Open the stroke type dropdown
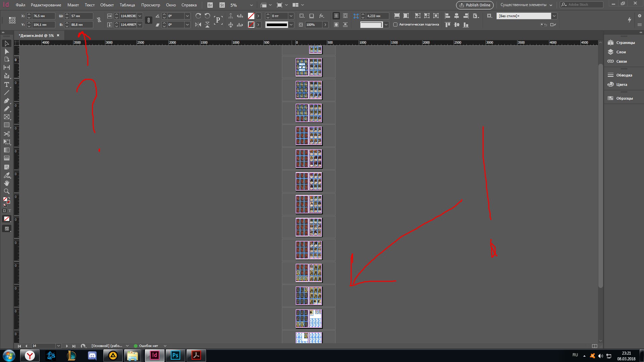Image resolution: width=644 pixels, height=362 pixels. [x=291, y=24]
